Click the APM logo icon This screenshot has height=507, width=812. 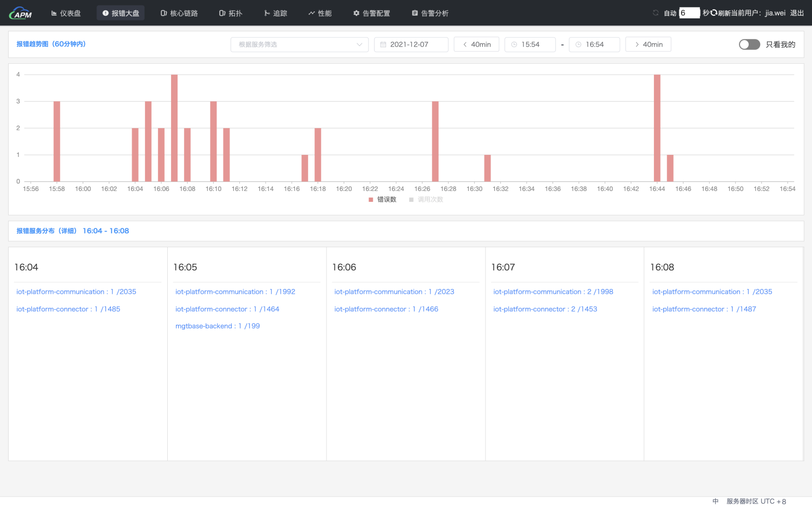[21, 13]
